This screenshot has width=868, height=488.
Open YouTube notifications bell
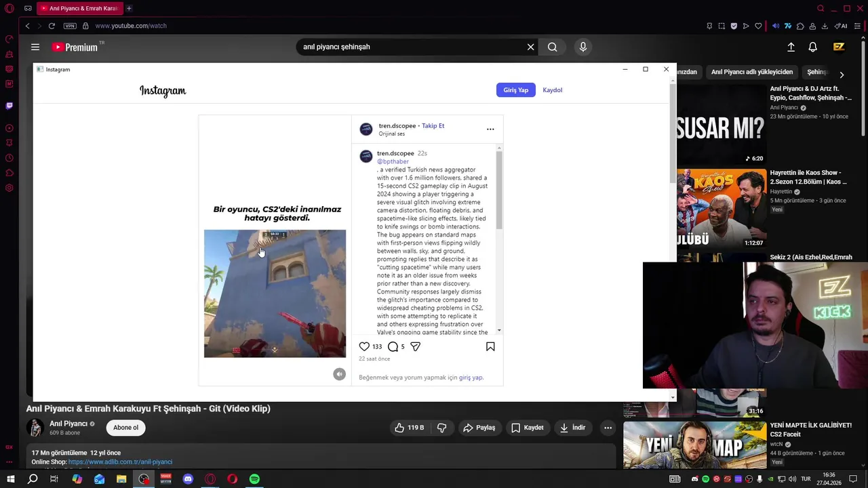pos(812,47)
